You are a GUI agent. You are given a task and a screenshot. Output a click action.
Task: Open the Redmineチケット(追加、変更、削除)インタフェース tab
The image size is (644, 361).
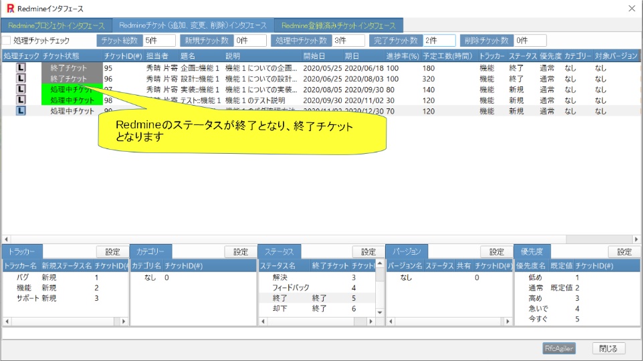pyautogui.click(x=193, y=25)
